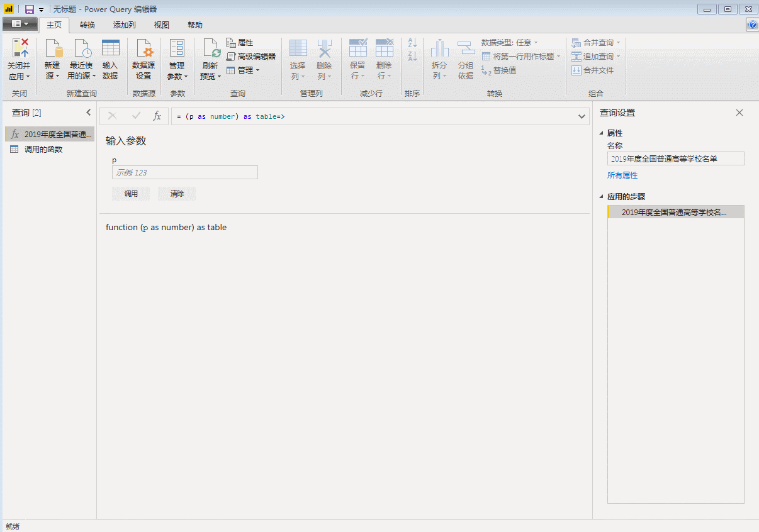The width and height of the screenshot is (759, 532).
Task: Click Power BI logo in title bar
Action: coord(9,9)
